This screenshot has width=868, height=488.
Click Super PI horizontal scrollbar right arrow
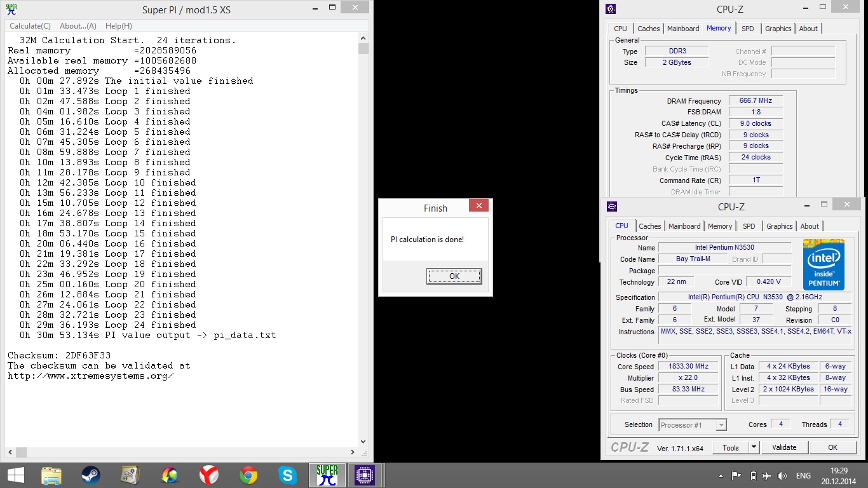353,452
